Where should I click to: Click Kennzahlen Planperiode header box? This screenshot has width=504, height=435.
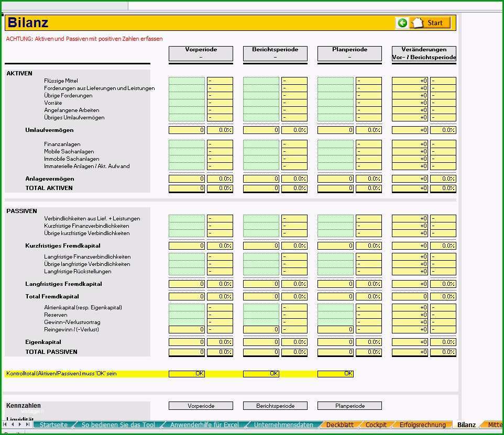coord(350,406)
